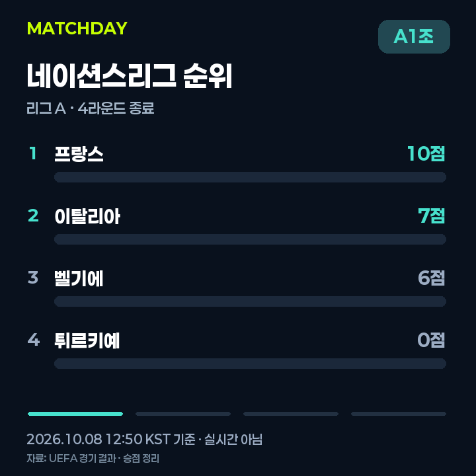
Task: Switch to the fourth page indicator
Action: 399,414
